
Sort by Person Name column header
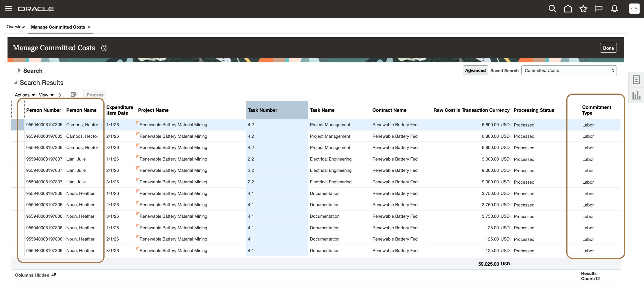(81, 110)
